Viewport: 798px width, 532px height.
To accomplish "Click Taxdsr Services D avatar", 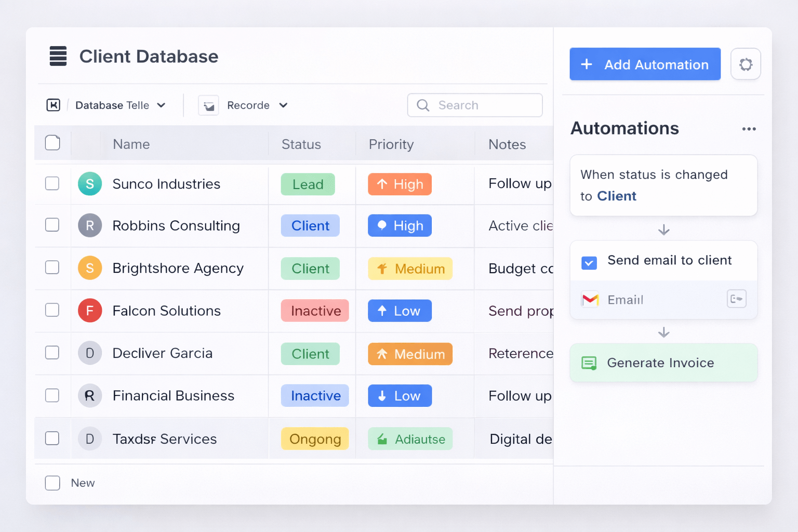I will click(90, 439).
